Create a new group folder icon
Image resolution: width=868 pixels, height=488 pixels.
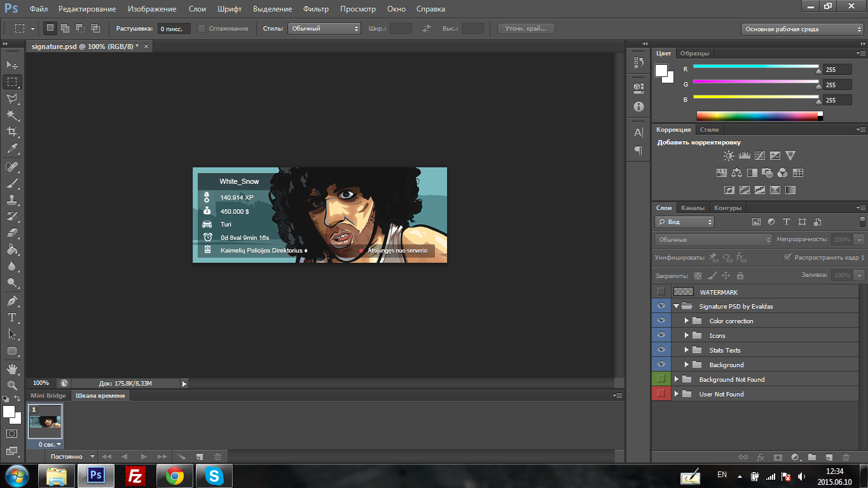(x=812, y=457)
